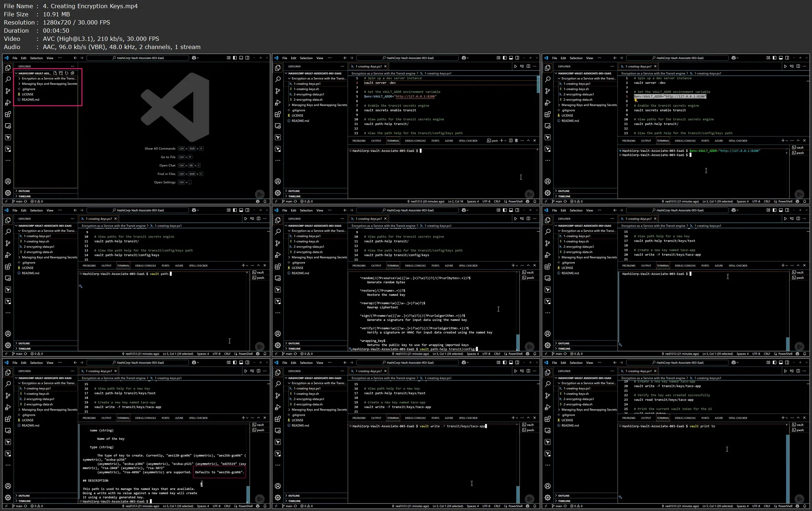The height and width of the screenshot is (511, 812).
Task: Toggle secondary side bar in top-left frame
Action: point(247,58)
